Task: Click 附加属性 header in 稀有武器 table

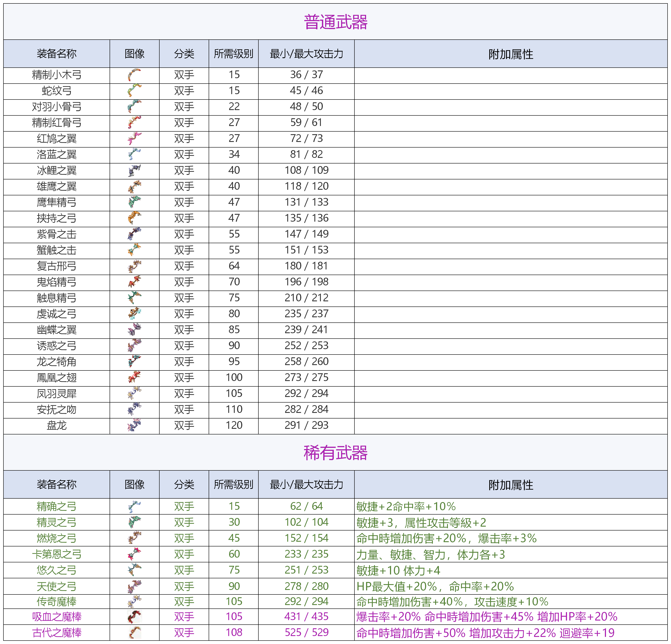Action: click(x=511, y=485)
